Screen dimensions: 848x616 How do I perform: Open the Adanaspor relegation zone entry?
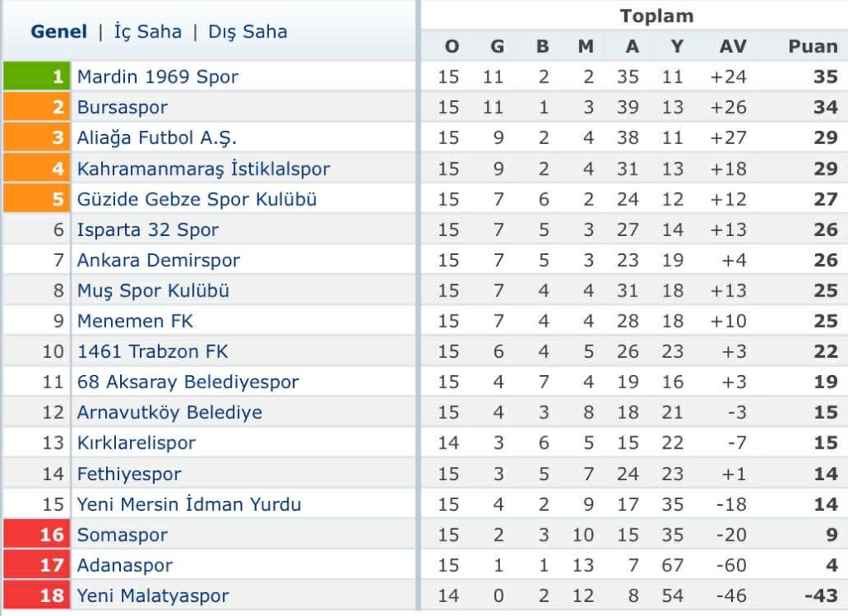(123, 565)
